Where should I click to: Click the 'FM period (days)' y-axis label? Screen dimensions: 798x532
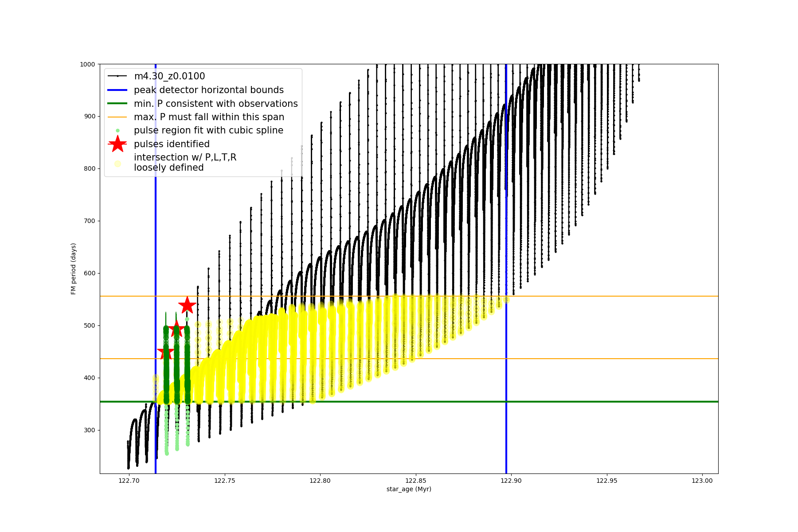(x=74, y=269)
